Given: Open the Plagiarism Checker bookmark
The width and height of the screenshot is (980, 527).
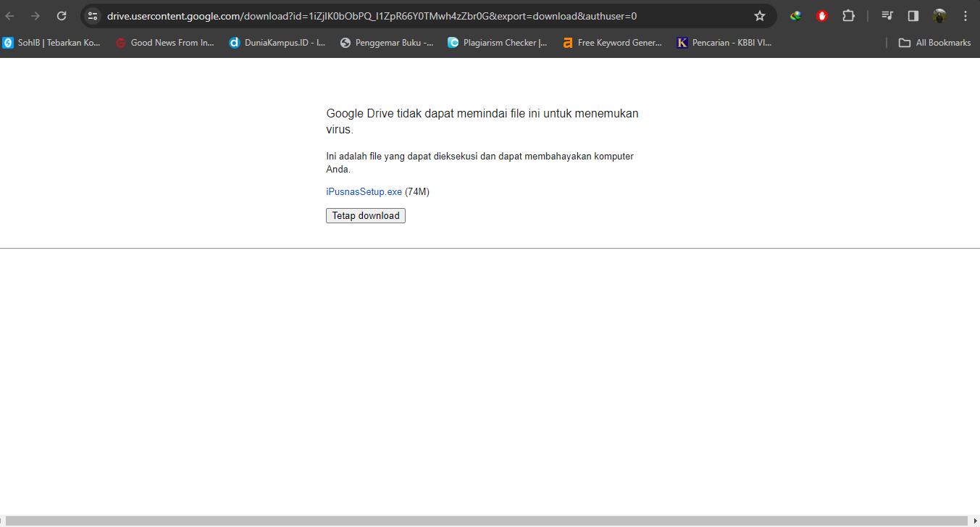Looking at the screenshot, I should click(498, 43).
